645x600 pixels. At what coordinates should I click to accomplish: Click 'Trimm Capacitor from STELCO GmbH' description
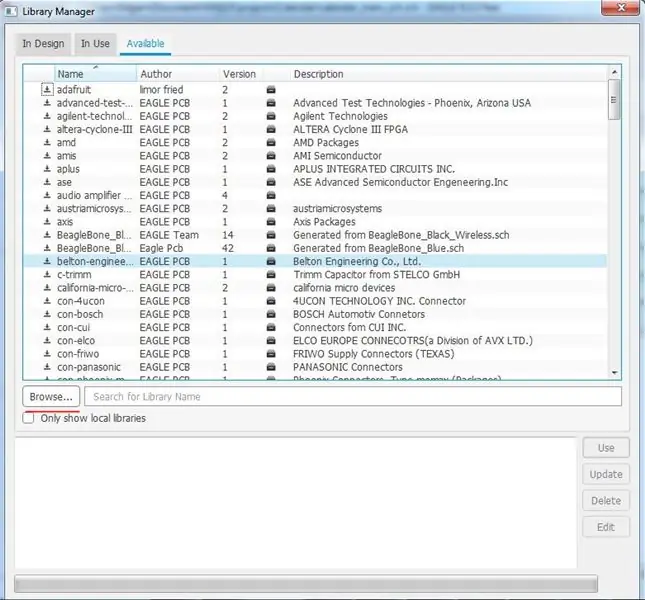(x=376, y=274)
